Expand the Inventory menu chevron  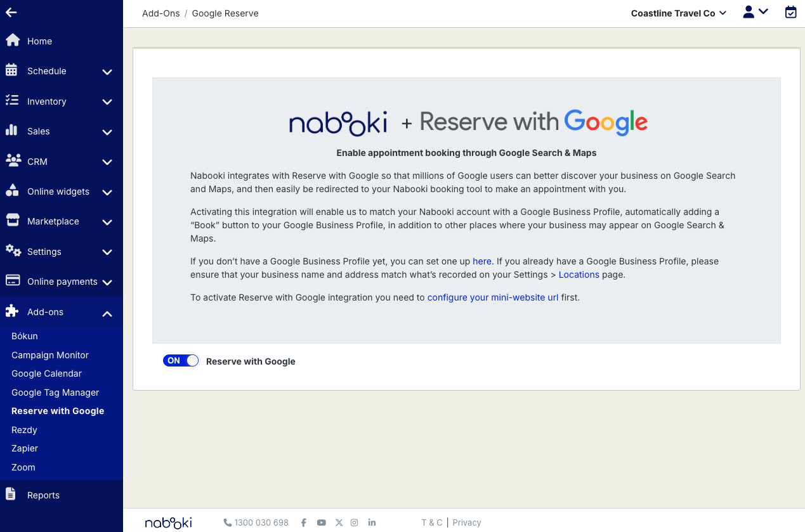click(x=107, y=102)
